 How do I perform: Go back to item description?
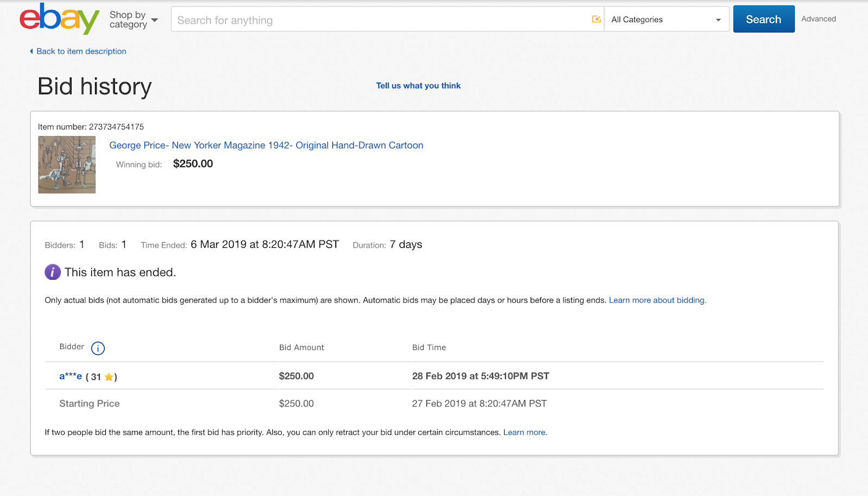[81, 51]
